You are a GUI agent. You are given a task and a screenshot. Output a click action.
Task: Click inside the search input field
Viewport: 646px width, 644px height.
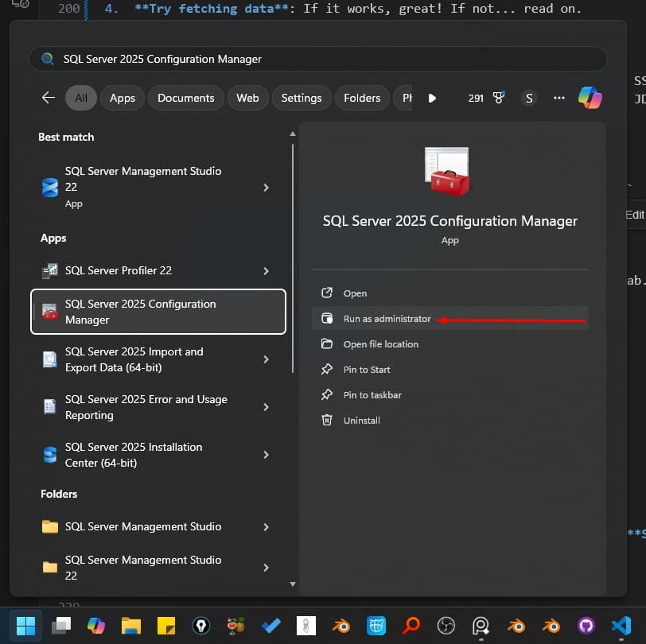[318, 58]
